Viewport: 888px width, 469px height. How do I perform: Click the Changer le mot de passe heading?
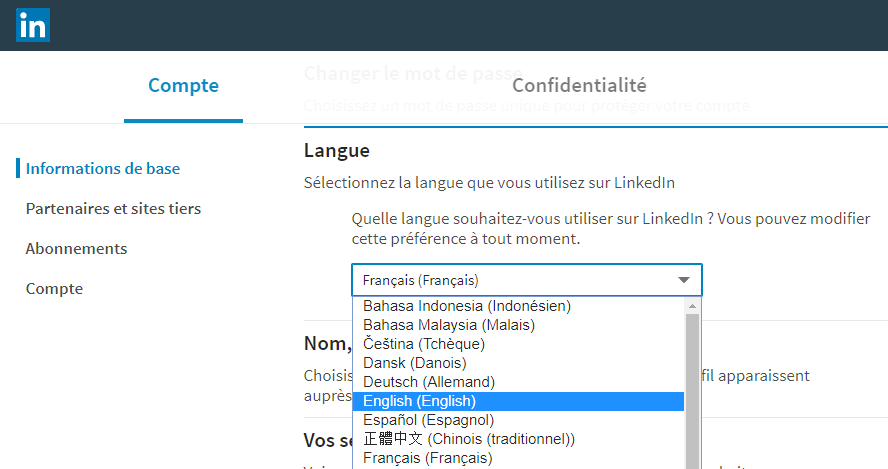point(412,74)
